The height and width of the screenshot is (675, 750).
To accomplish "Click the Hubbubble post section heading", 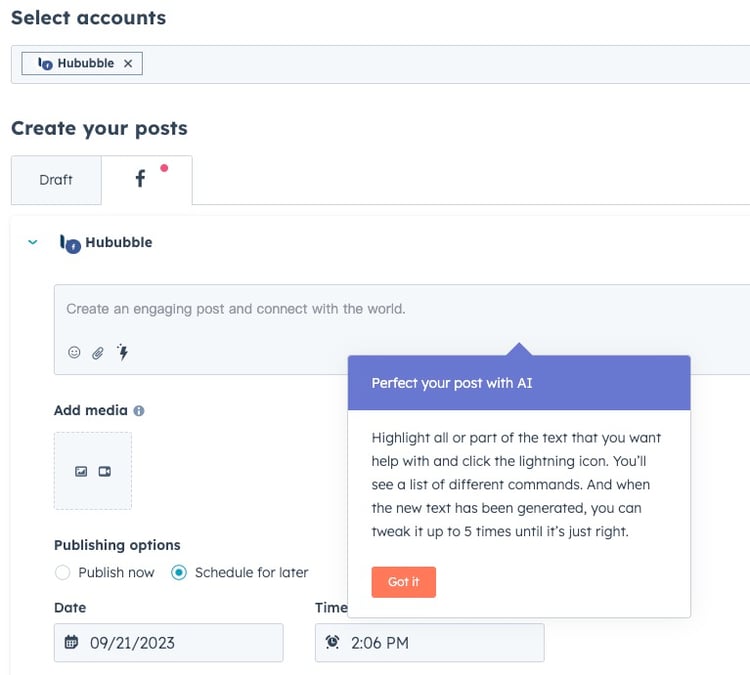I will (x=118, y=242).
